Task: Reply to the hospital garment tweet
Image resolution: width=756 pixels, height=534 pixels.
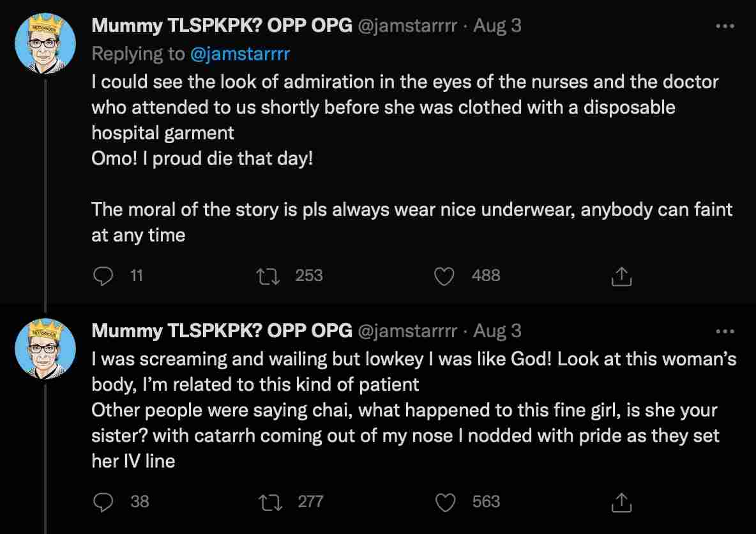Action: pos(103,276)
